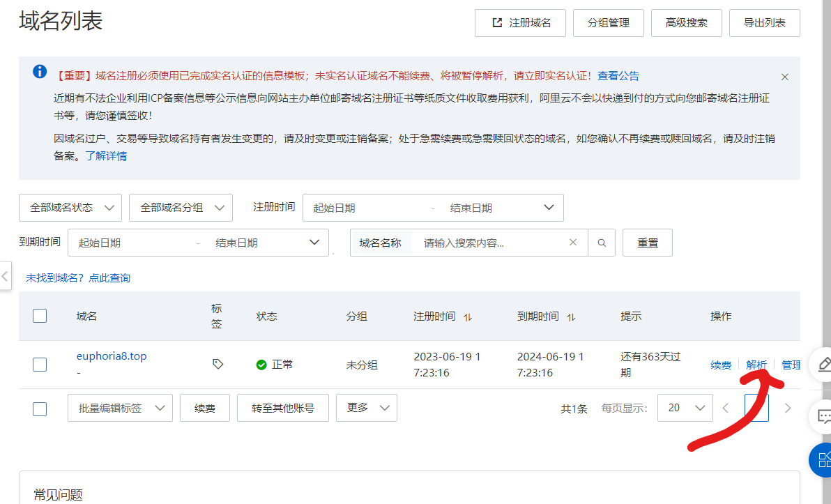Click the edit pencil floating icon
Viewport: 831px width, 504px height.
[824, 364]
